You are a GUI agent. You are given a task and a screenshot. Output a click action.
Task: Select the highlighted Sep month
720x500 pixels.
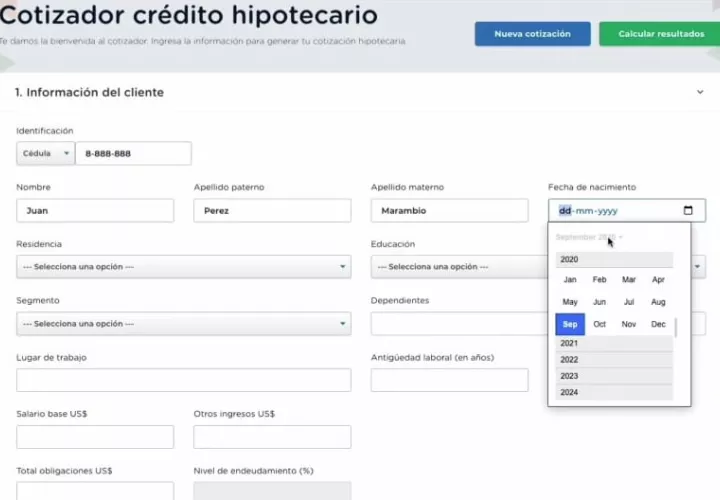(570, 324)
